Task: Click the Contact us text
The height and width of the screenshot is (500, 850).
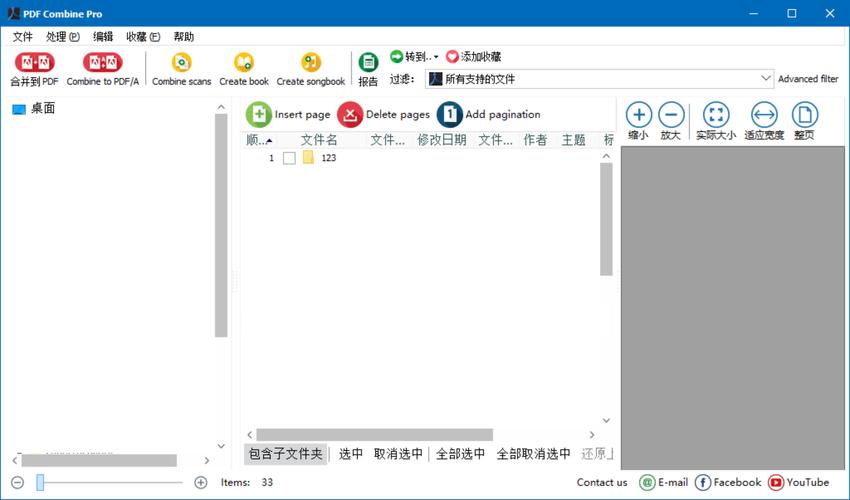Action: pos(602,482)
